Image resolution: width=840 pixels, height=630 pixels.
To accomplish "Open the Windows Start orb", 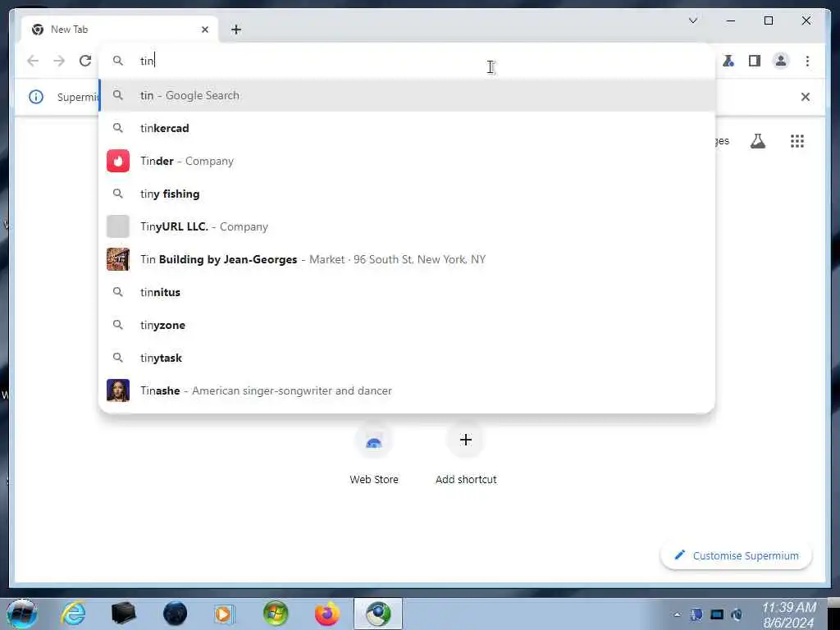I will pyautogui.click(x=21, y=614).
